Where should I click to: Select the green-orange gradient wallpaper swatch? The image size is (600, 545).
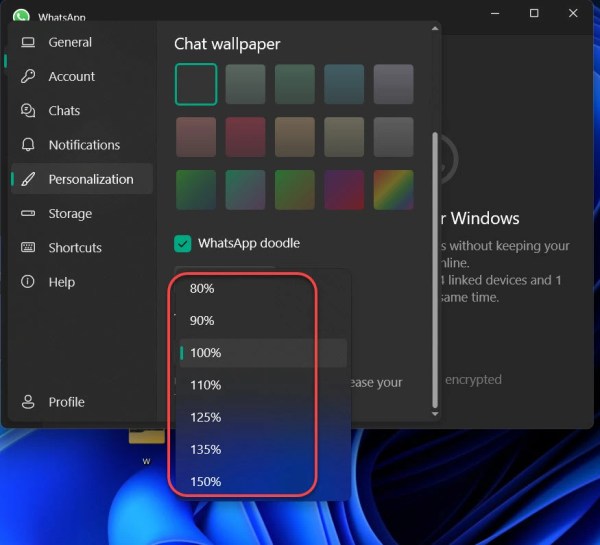295,190
